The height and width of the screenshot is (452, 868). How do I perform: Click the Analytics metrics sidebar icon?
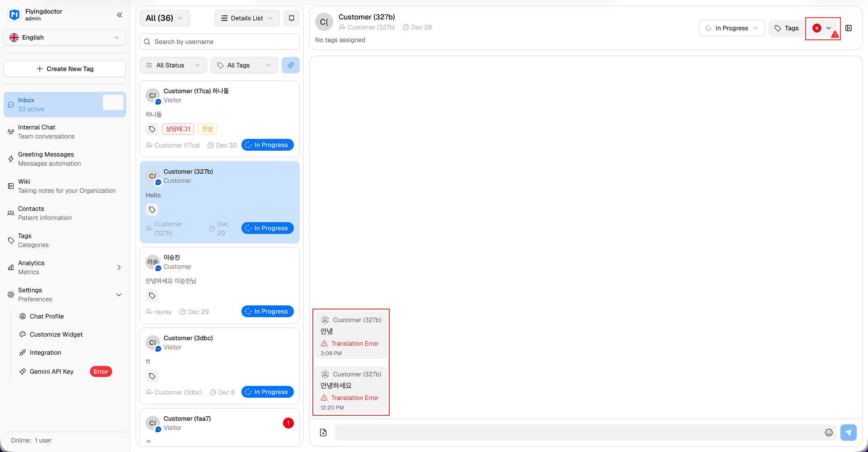(10, 267)
